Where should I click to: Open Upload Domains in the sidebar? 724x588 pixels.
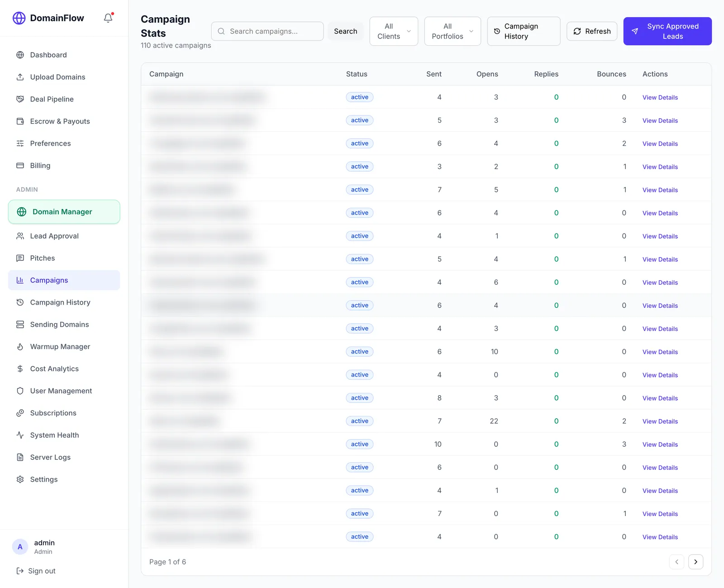[x=64, y=77]
